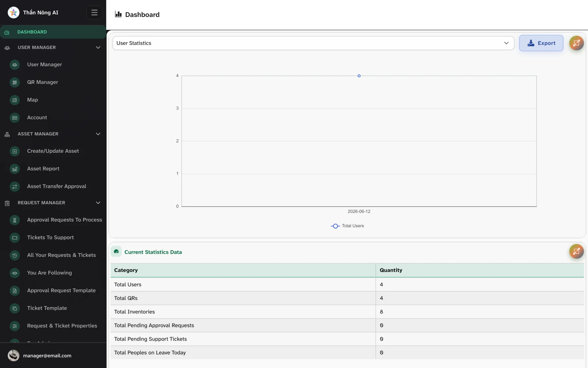Open the Map page
This screenshot has width=588, height=368.
32,100
